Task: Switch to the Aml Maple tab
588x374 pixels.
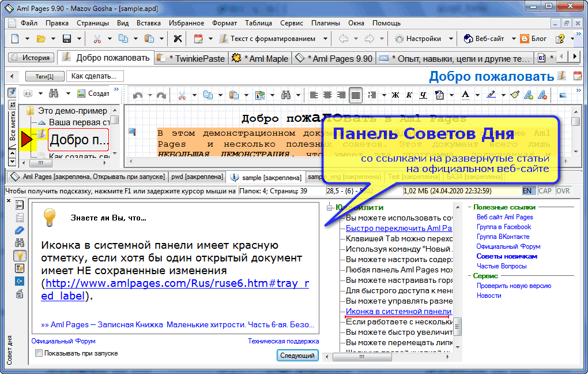Action: 260,58
